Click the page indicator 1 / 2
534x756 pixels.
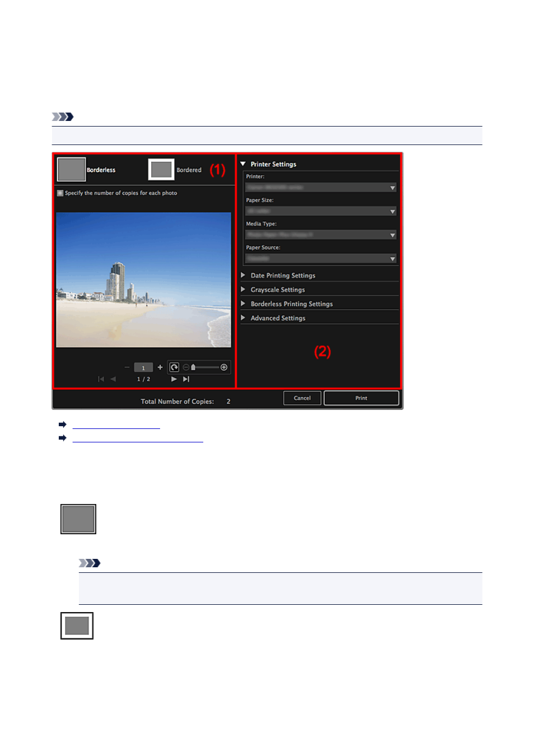(144, 379)
